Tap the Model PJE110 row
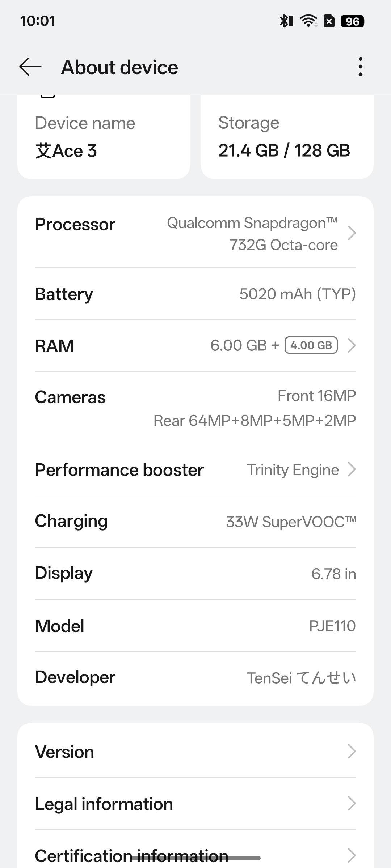This screenshot has width=391, height=868. (195, 626)
